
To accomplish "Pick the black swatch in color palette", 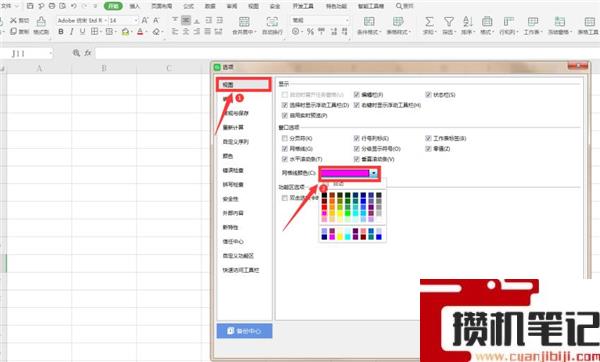I will pyautogui.click(x=324, y=195).
